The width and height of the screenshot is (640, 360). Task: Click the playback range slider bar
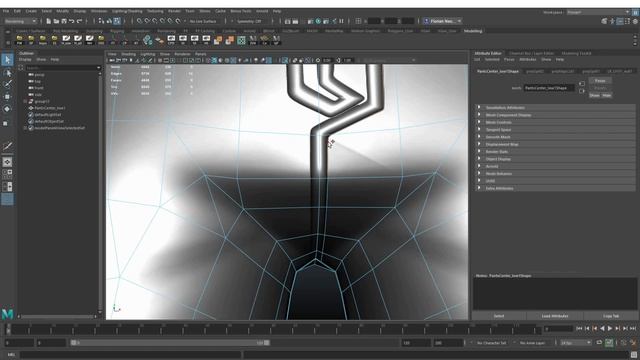(170, 343)
